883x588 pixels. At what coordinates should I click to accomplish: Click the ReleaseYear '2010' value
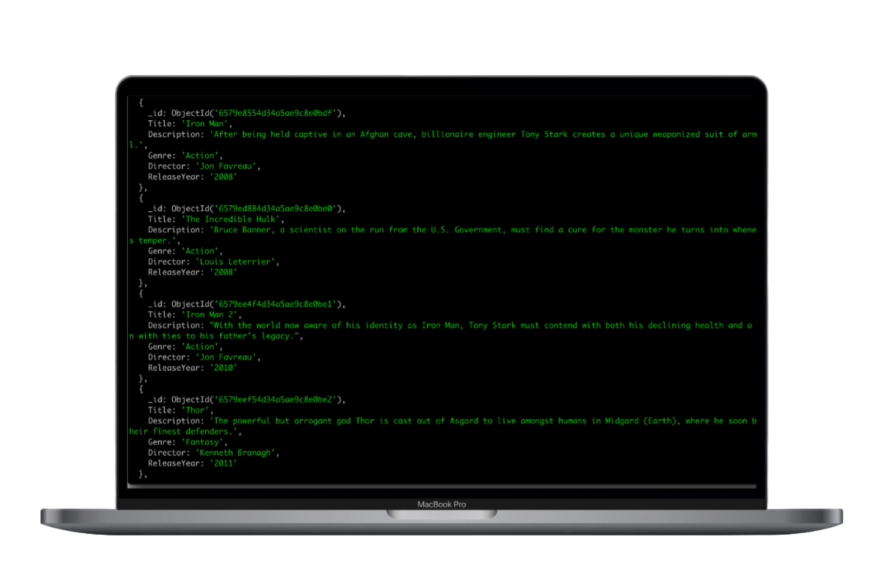coord(223,368)
